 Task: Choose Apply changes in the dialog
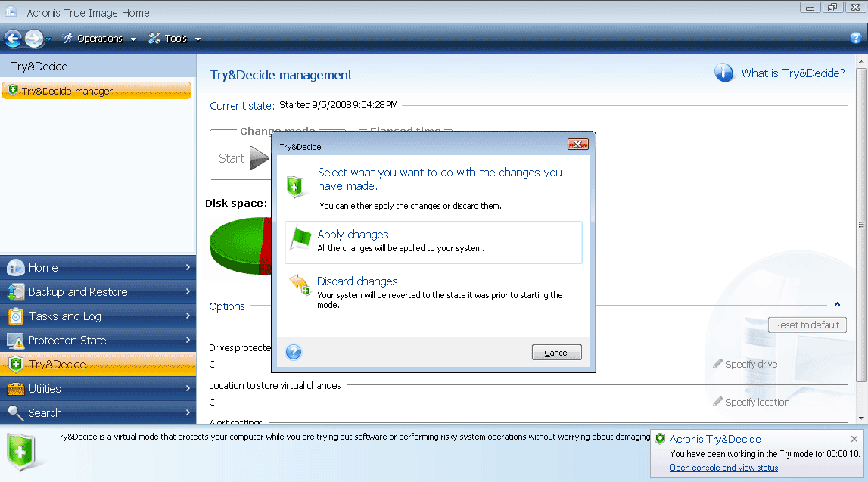[x=434, y=242]
